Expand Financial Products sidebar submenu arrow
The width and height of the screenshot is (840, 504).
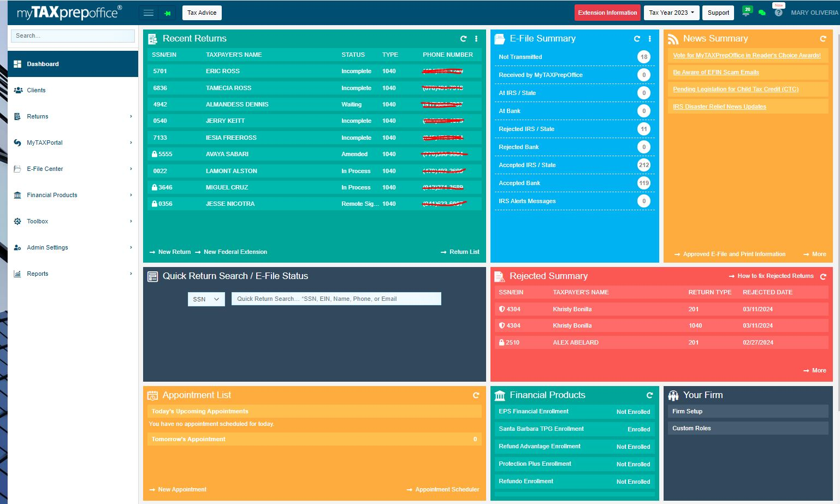[x=131, y=195]
